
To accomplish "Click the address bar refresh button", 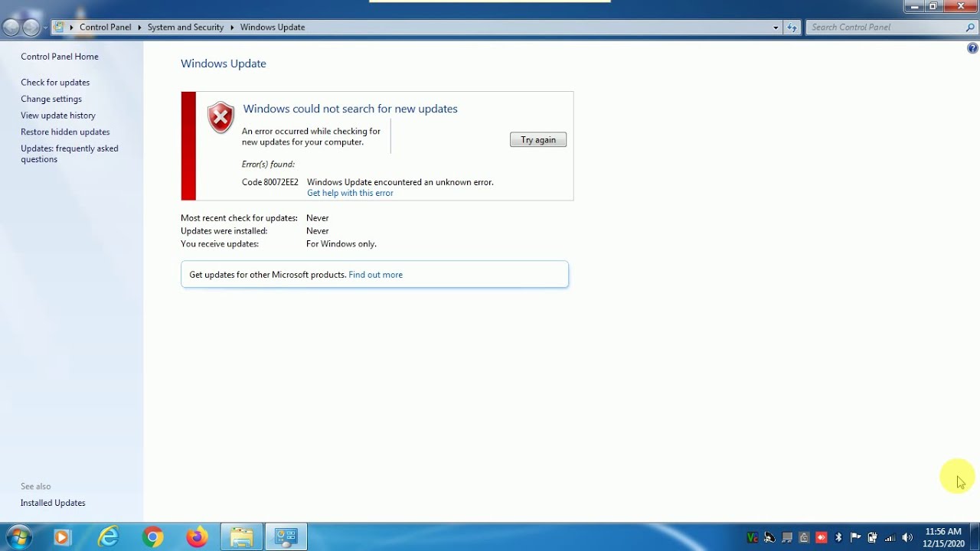I will pos(792,28).
